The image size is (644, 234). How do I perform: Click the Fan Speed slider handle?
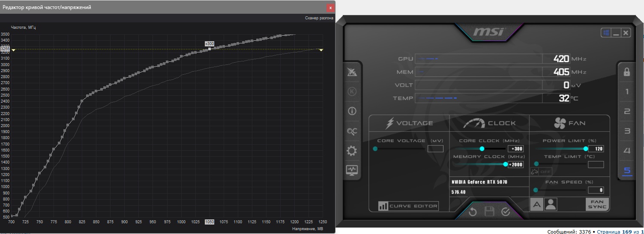point(536,190)
